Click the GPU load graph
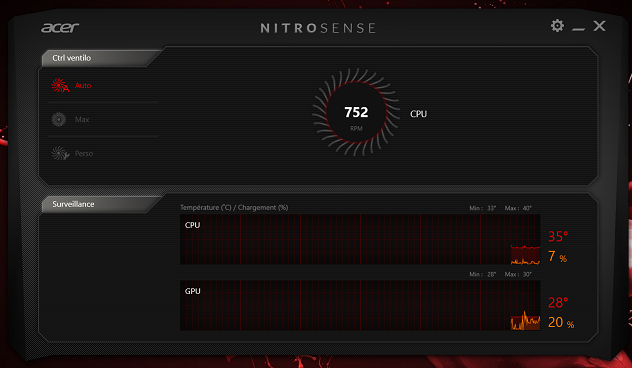Image resolution: width=632 pixels, height=368 pixels. click(360, 306)
